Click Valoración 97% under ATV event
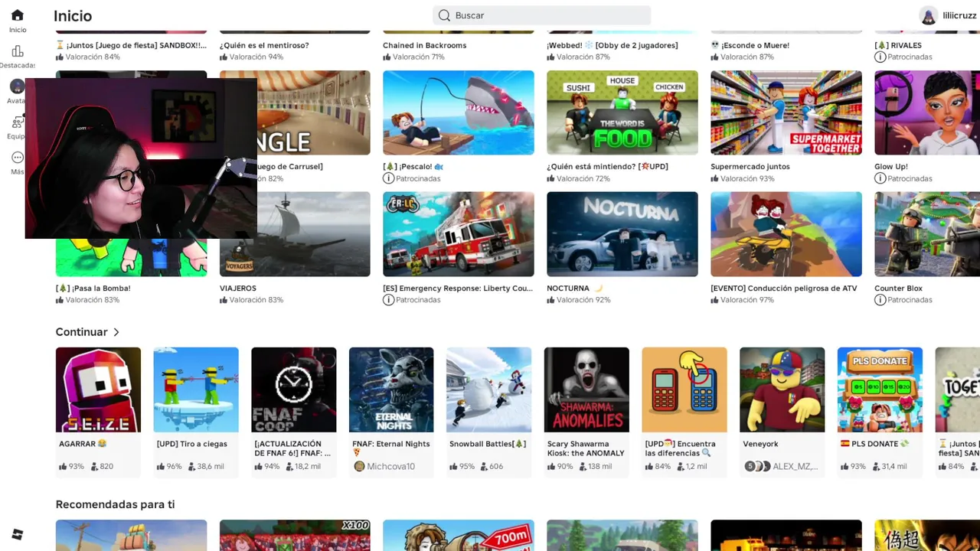The width and height of the screenshot is (980, 551). point(748,300)
